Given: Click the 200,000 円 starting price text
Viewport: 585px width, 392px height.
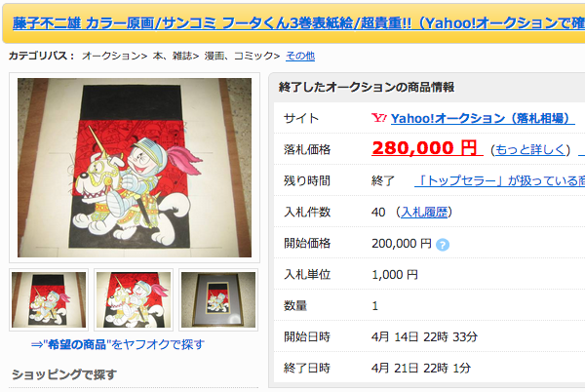Looking at the screenshot, I should click(402, 244).
